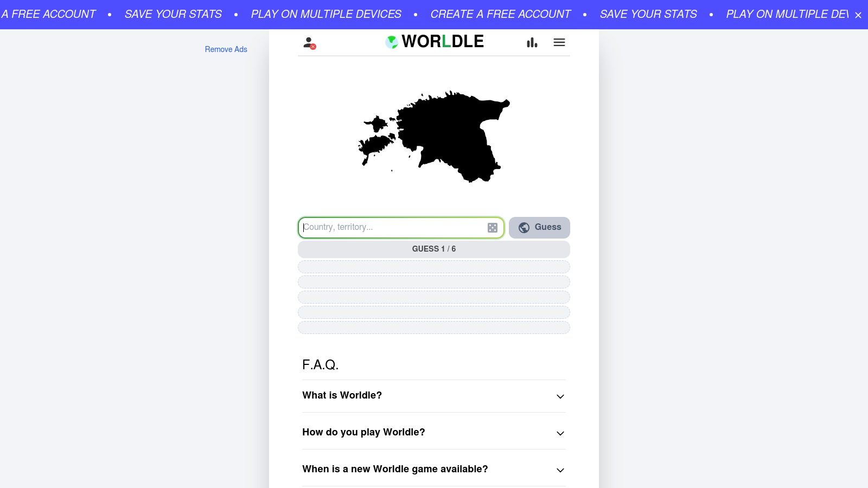Open statistics via the bar chart icon
The image size is (868, 488).
[532, 42]
